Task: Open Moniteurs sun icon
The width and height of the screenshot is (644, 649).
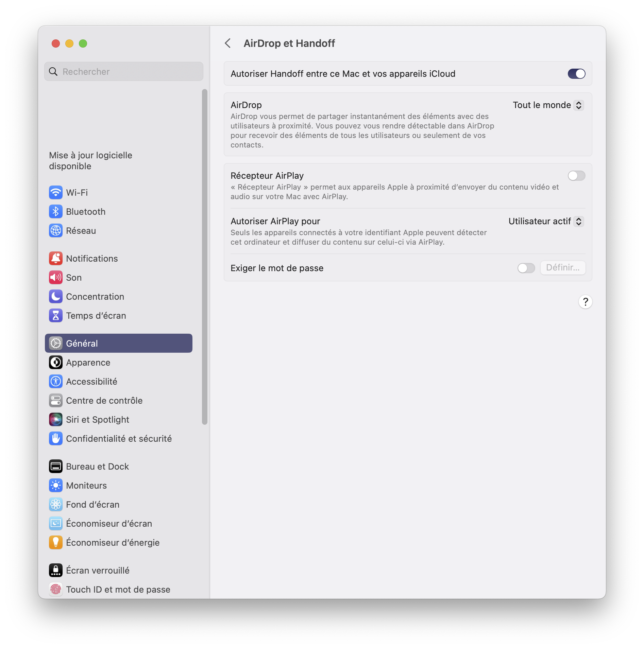Action: click(56, 485)
